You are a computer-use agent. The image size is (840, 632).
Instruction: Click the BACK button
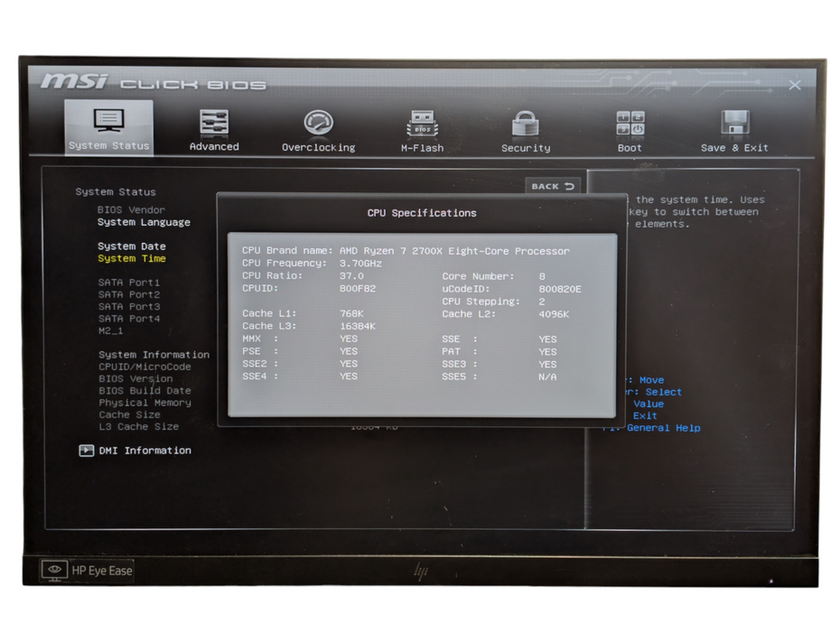pos(553,186)
